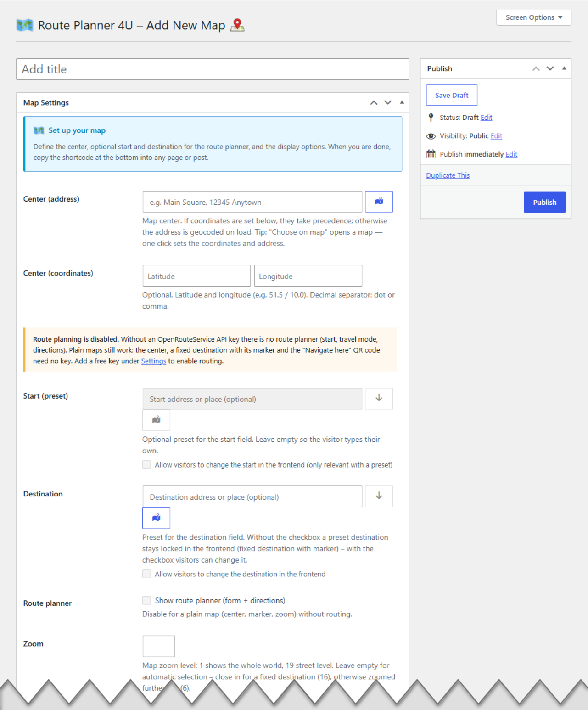This screenshot has height=710, width=588.
Task: Click the blue Publish button
Action: pyautogui.click(x=544, y=202)
